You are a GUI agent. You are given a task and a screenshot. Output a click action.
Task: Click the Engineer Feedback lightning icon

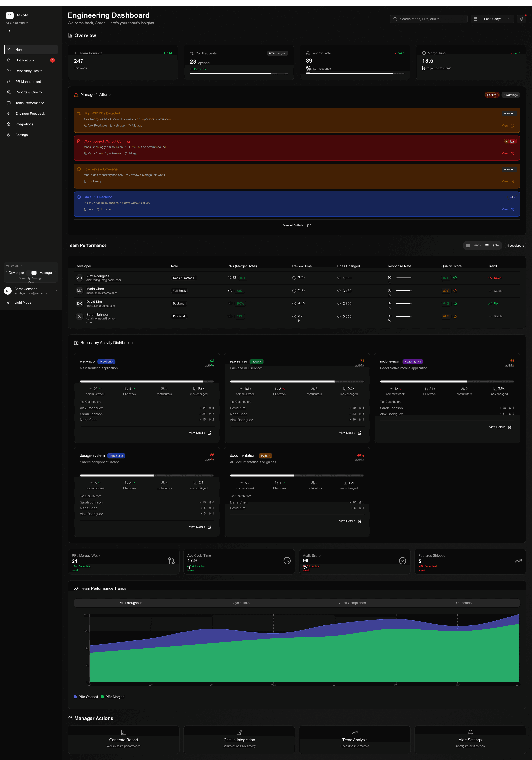(9, 113)
